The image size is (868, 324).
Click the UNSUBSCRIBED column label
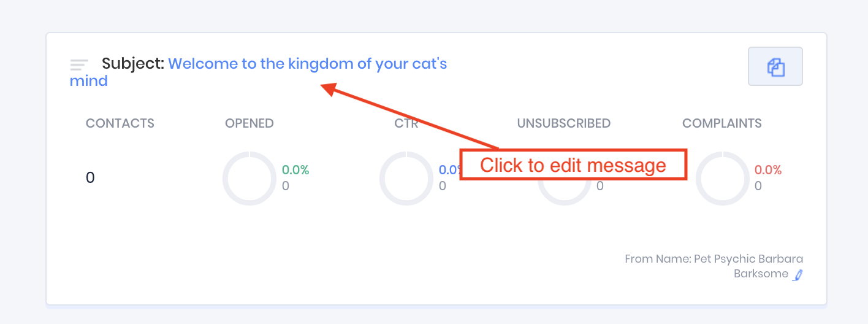pos(564,123)
